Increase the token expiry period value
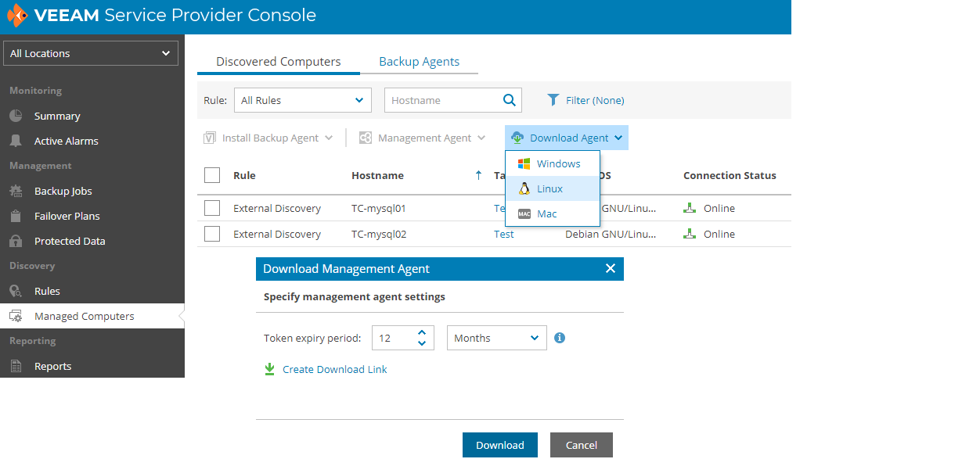 [422, 332]
